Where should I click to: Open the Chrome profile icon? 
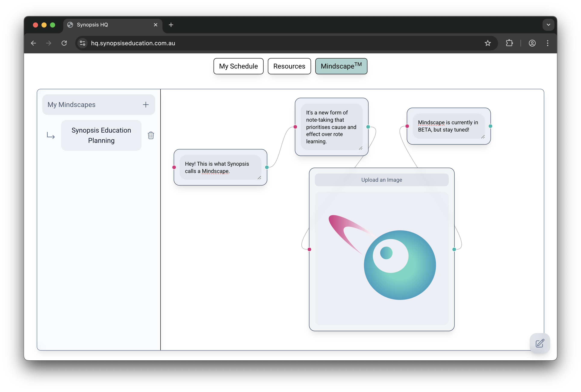coord(532,43)
